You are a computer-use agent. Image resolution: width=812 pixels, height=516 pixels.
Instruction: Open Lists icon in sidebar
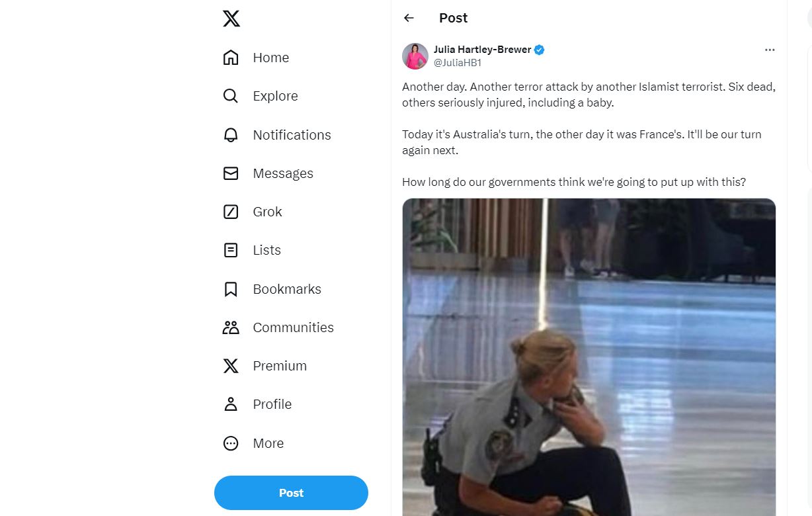click(x=231, y=250)
